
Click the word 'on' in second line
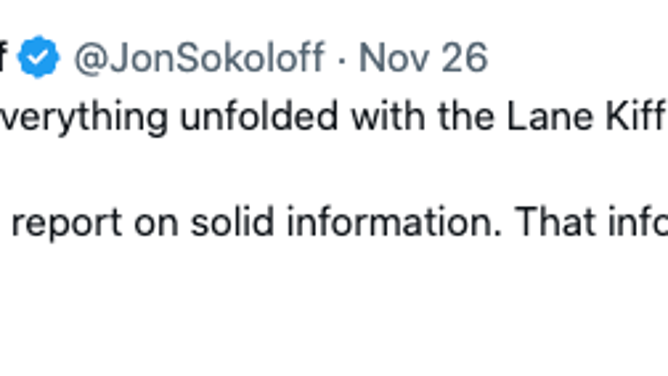pyautogui.click(x=156, y=226)
